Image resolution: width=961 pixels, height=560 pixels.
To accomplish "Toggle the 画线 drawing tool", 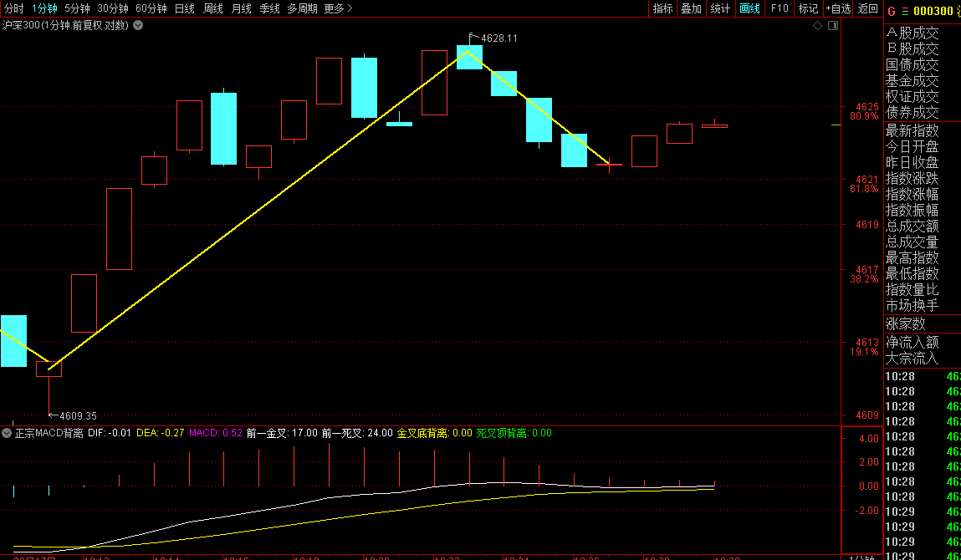I will click(749, 8).
